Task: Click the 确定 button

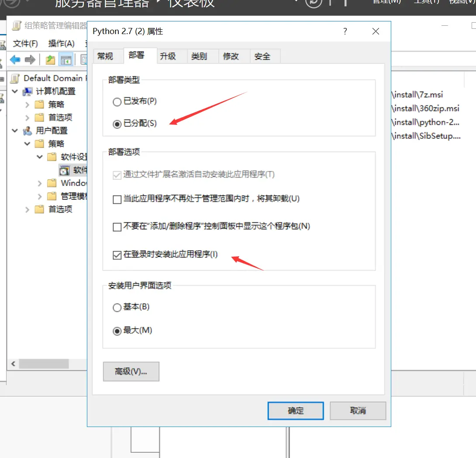Action: pos(296,411)
